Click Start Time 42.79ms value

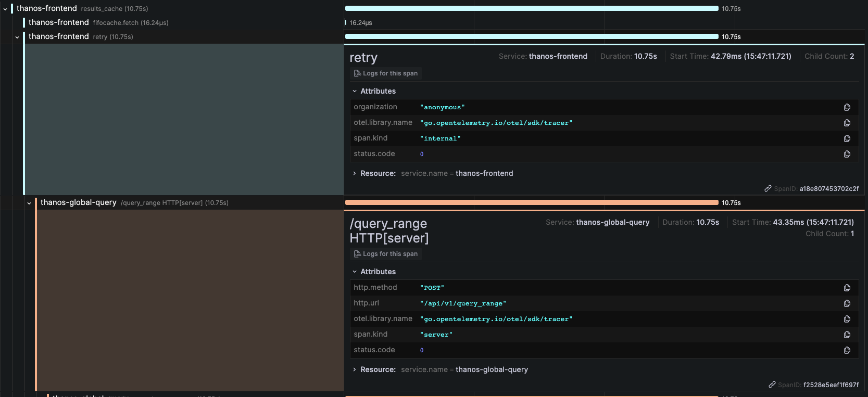751,56
